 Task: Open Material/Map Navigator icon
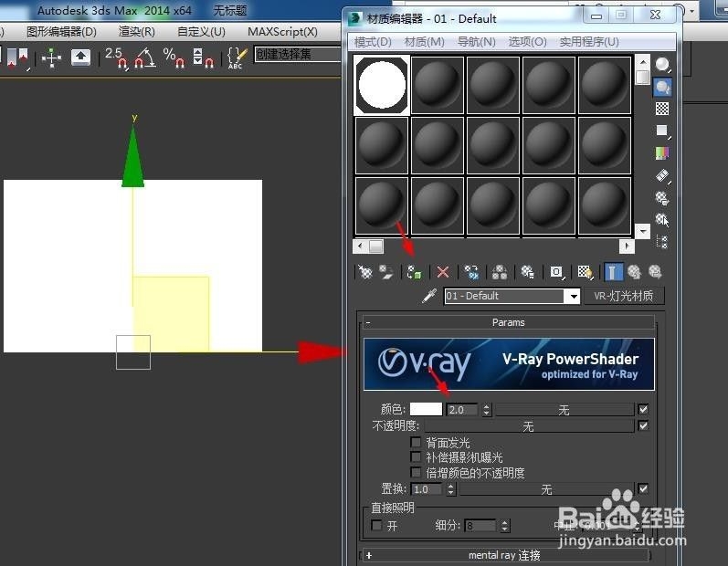pyautogui.click(x=662, y=242)
